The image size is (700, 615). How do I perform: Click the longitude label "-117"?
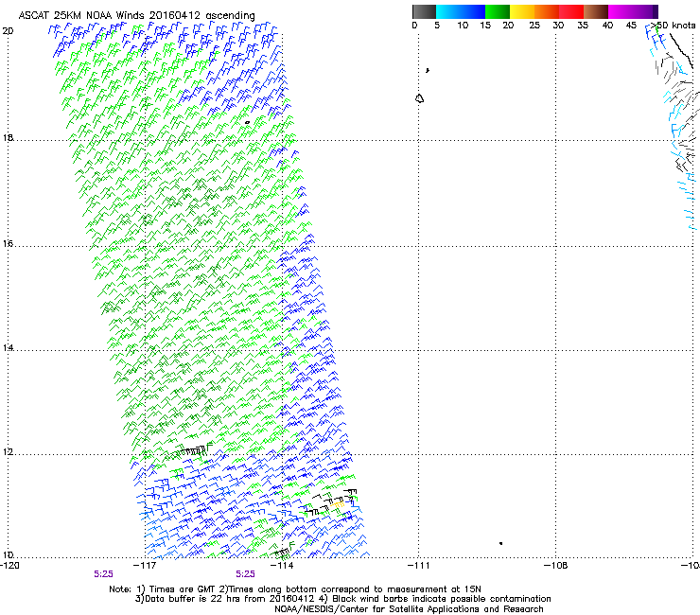[145, 566]
